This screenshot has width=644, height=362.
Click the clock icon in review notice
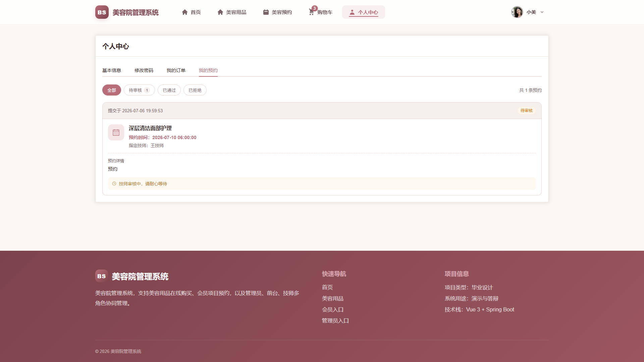114,184
